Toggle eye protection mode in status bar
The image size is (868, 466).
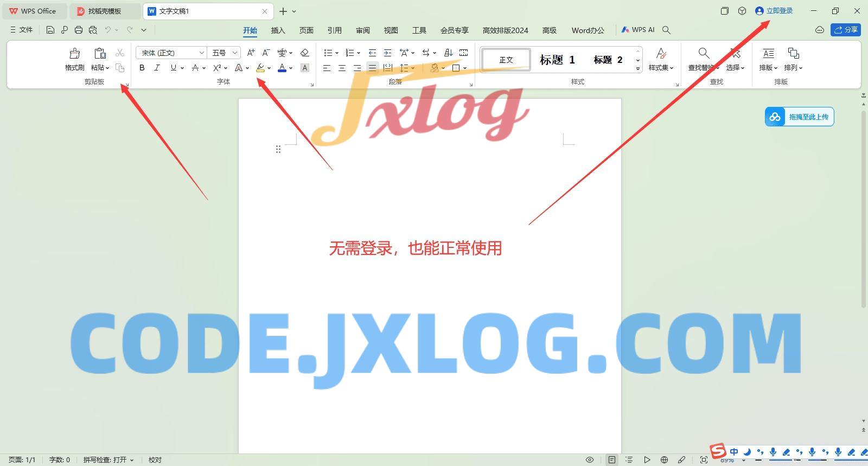(590, 459)
